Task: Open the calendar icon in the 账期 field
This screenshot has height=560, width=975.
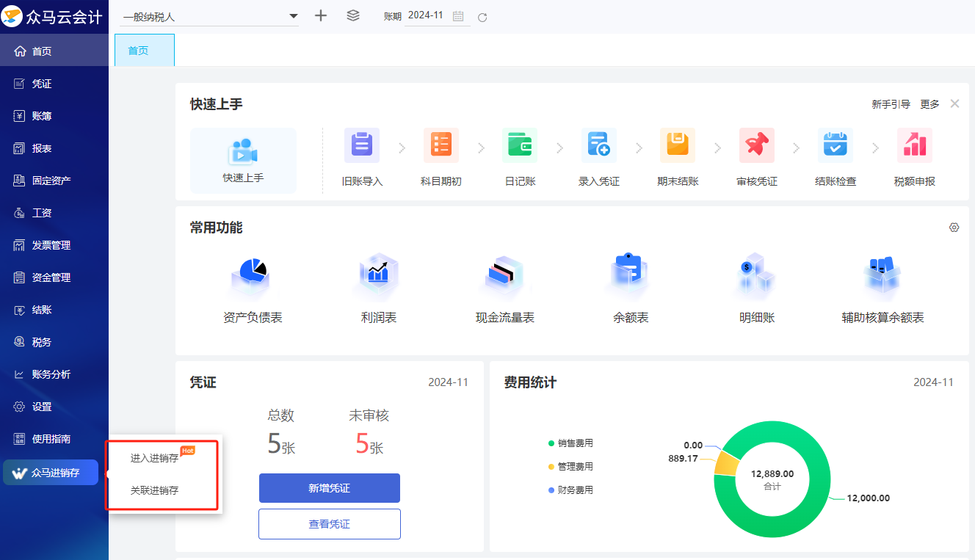Action: pos(458,16)
